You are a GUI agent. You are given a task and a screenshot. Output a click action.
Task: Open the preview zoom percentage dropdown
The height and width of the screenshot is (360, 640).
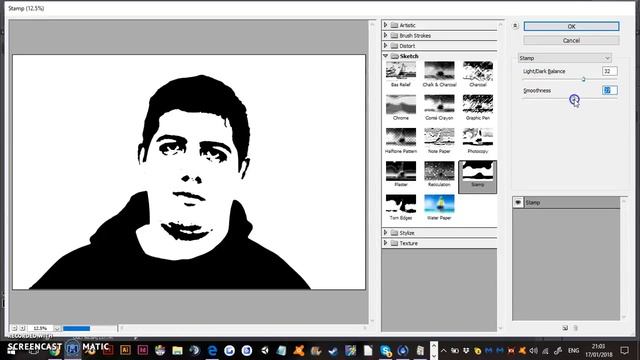tap(57, 328)
